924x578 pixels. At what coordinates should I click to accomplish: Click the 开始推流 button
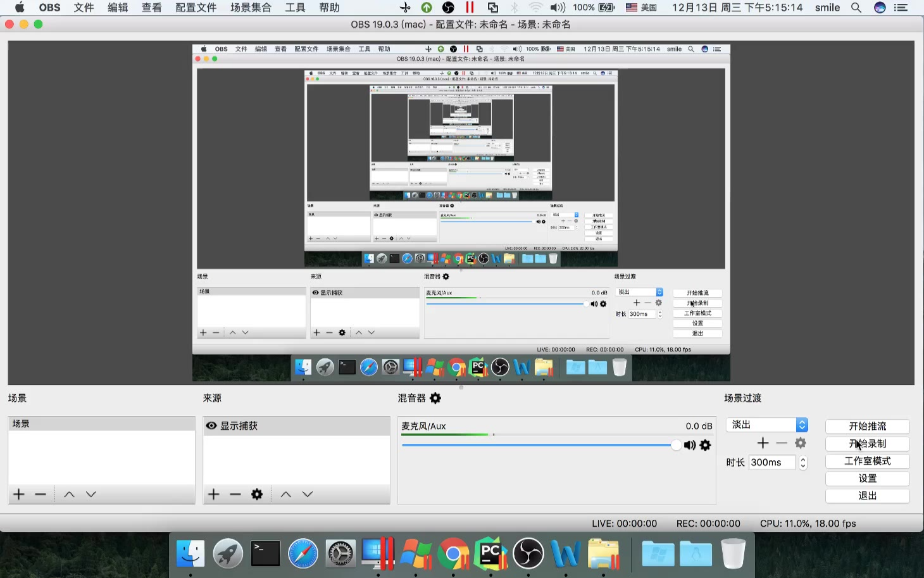(x=868, y=426)
